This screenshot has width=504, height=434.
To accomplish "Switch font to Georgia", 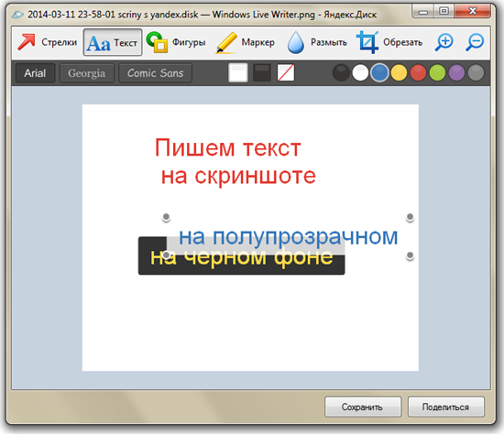I will click(x=86, y=73).
